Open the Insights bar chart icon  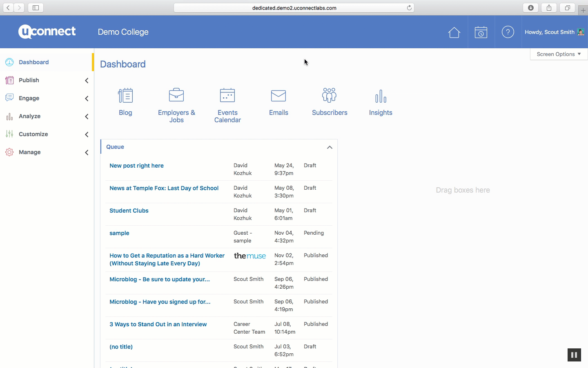point(381,96)
